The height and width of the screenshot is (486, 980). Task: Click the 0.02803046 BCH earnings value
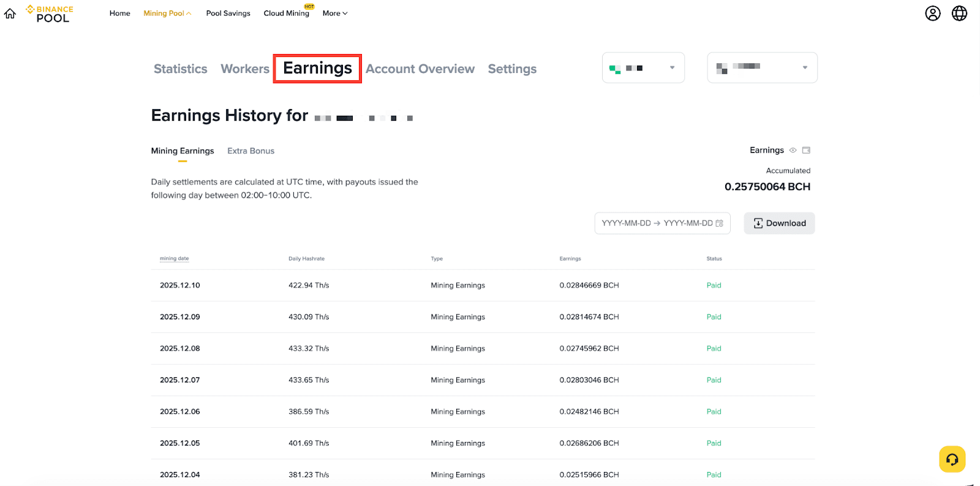(x=589, y=380)
